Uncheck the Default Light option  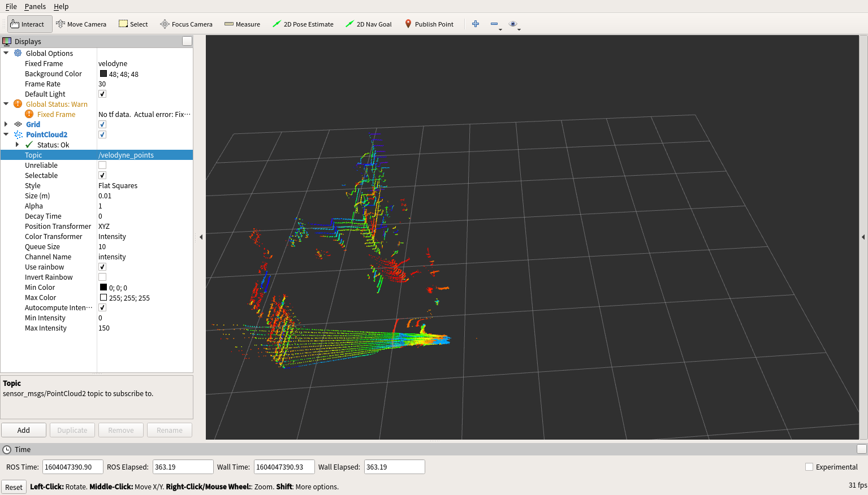point(102,94)
